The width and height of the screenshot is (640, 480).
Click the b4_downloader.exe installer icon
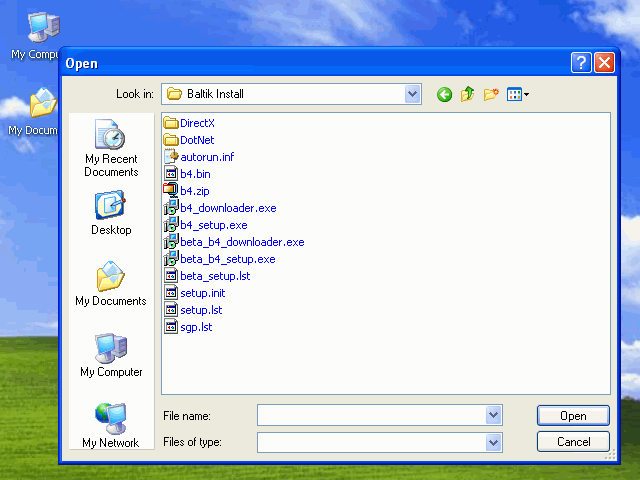coord(171,208)
